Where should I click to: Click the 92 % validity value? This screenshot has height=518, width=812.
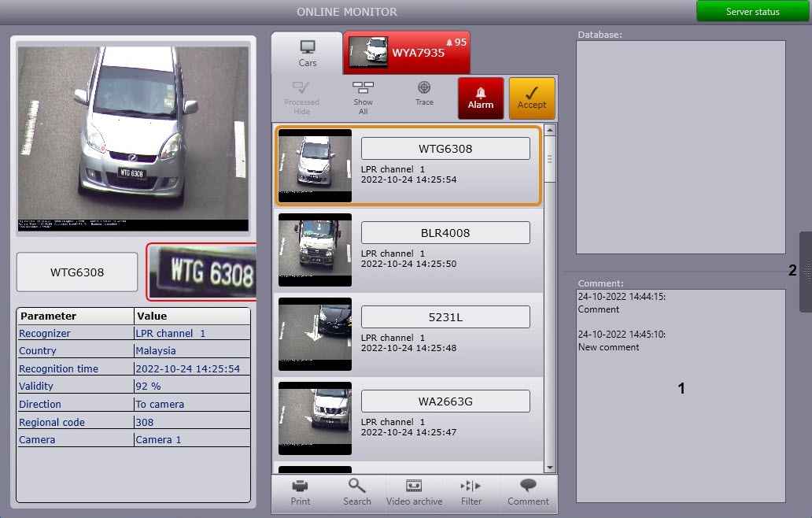(148, 386)
